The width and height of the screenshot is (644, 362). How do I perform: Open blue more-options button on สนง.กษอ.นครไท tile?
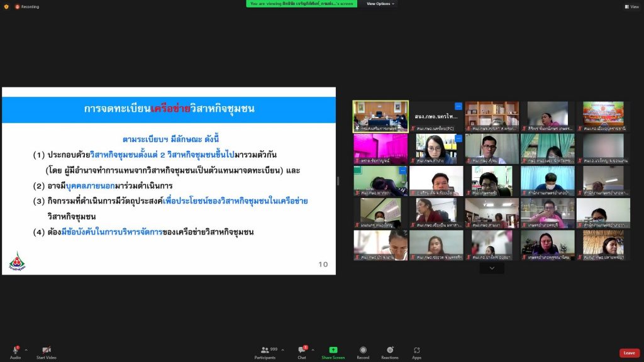click(458, 106)
